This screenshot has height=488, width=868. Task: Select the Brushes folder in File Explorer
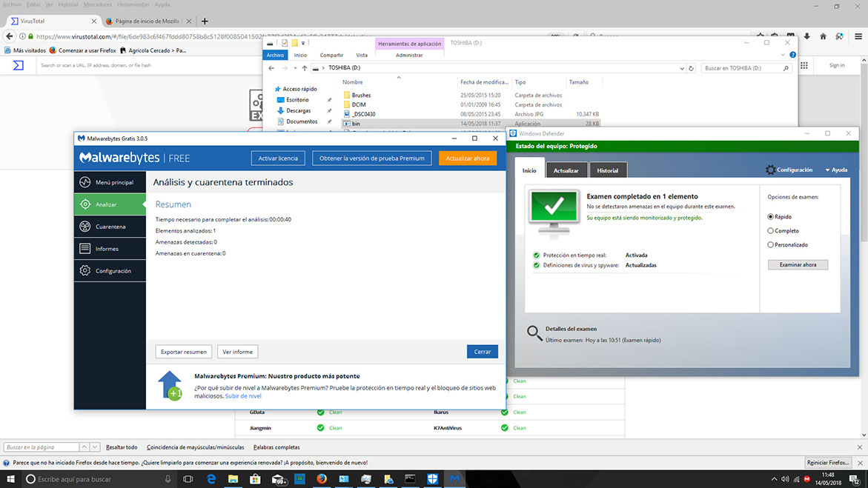[x=362, y=96]
